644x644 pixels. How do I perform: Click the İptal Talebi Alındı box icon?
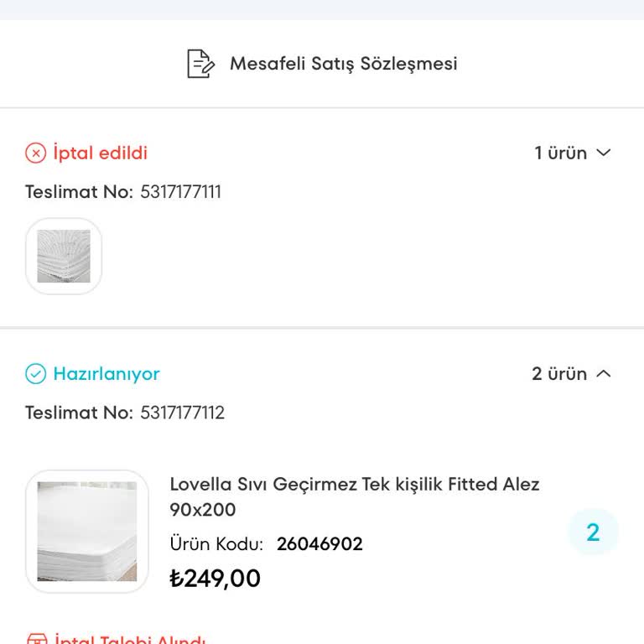coord(35,640)
